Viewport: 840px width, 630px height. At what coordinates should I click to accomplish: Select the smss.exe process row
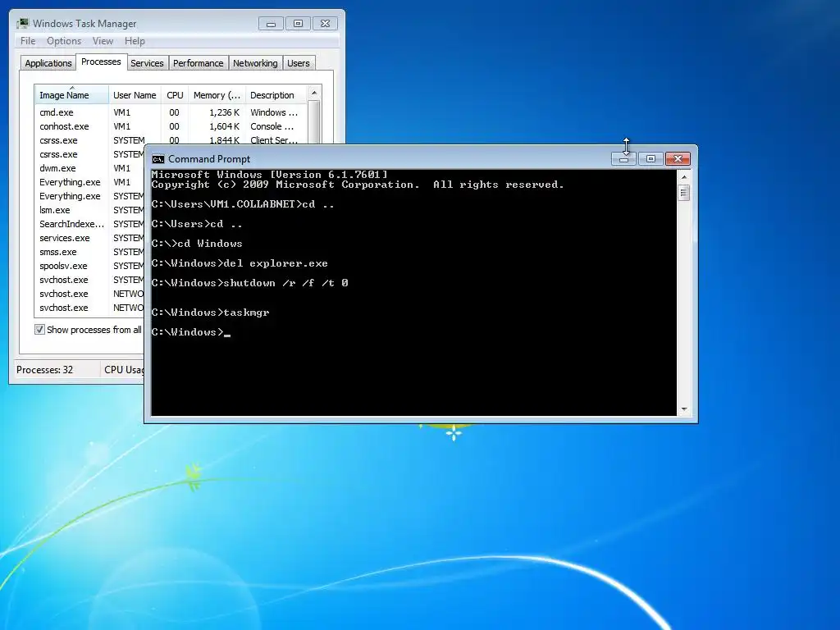pyautogui.click(x=90, y=252)
